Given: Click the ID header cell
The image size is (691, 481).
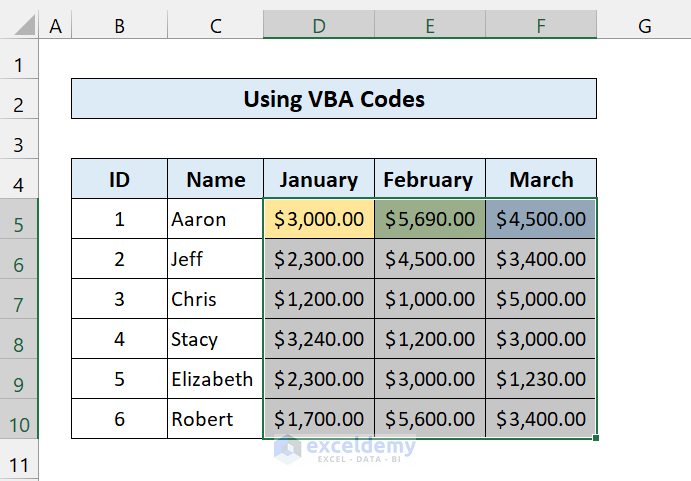Looking at the screenshot, I should point(119,179).
